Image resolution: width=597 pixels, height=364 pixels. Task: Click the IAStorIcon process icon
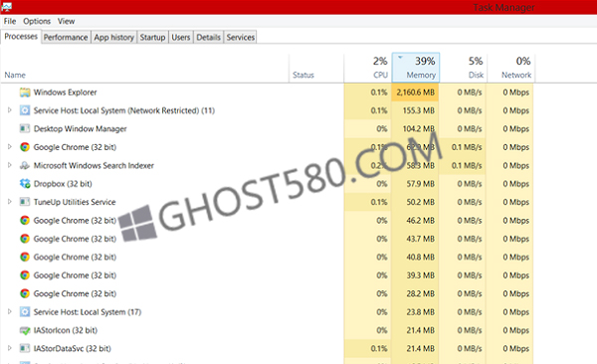[25, 330]
